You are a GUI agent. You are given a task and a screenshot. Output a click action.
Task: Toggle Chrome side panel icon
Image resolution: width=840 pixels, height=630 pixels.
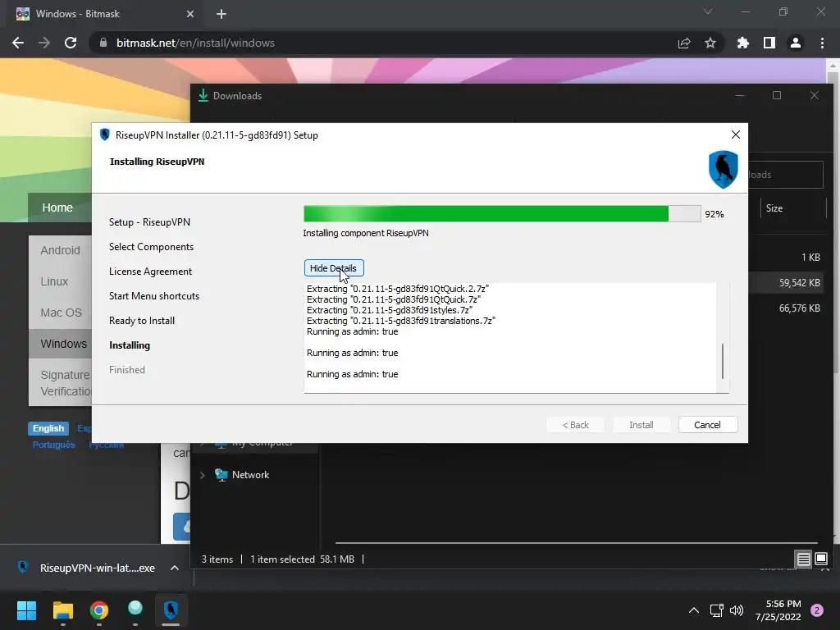[769, 43]
